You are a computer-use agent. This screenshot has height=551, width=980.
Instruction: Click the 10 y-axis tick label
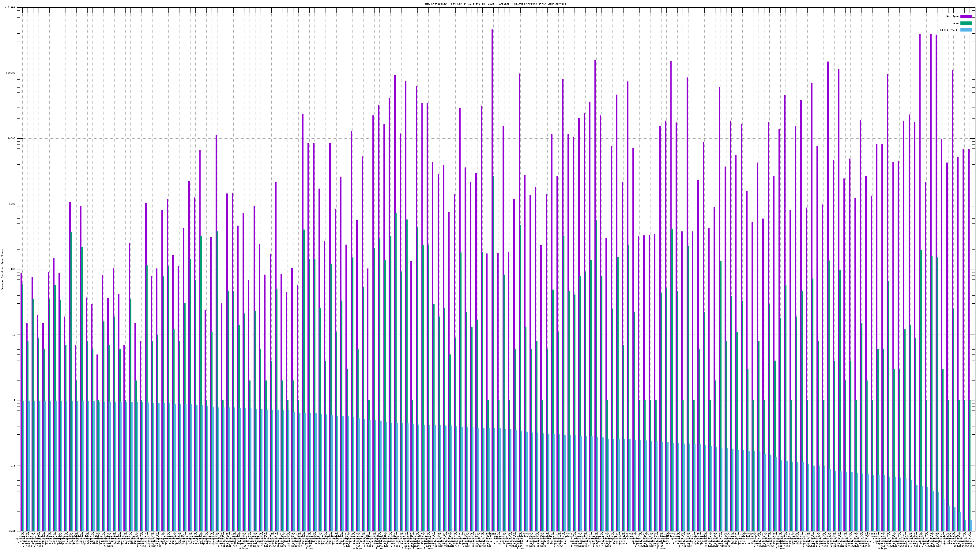click(x=14, y=335)
